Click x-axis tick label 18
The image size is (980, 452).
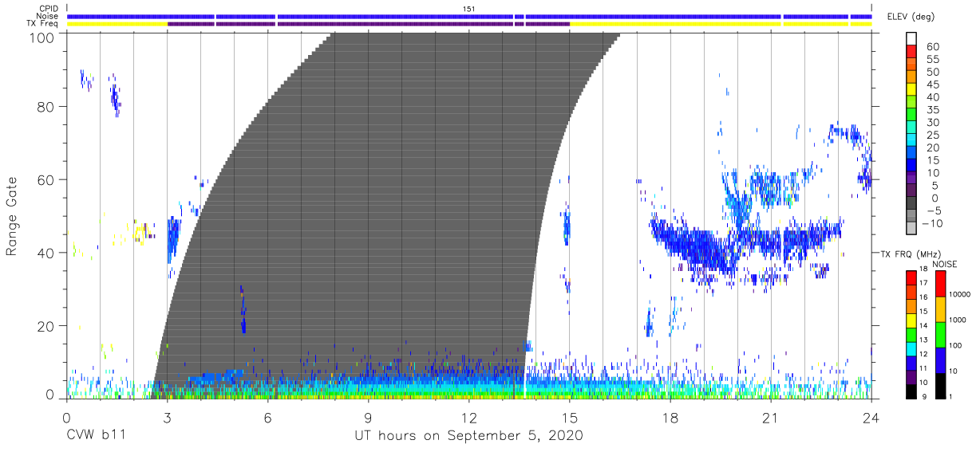click(670, 418)
